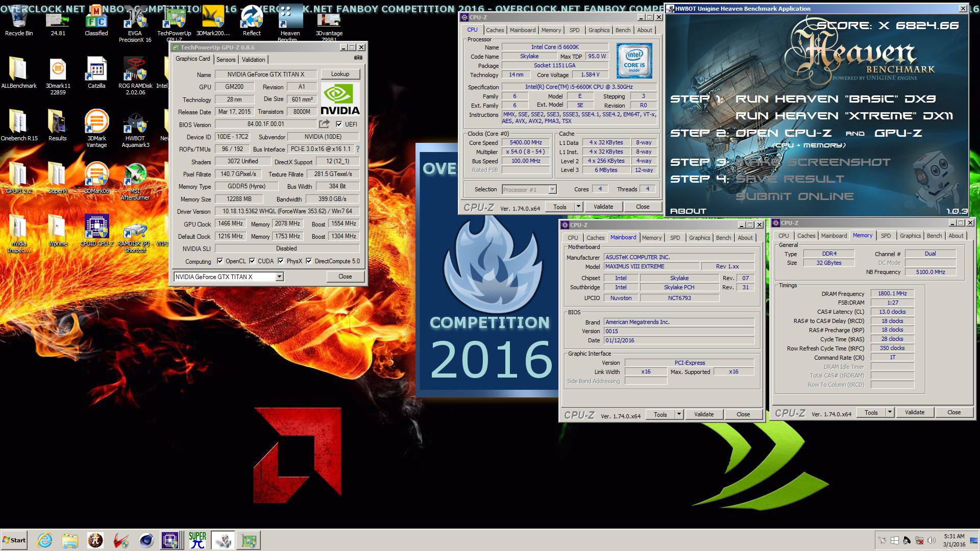980x551 pixels.
Task: Click the Windows Start button
Action: coord(14,540)
